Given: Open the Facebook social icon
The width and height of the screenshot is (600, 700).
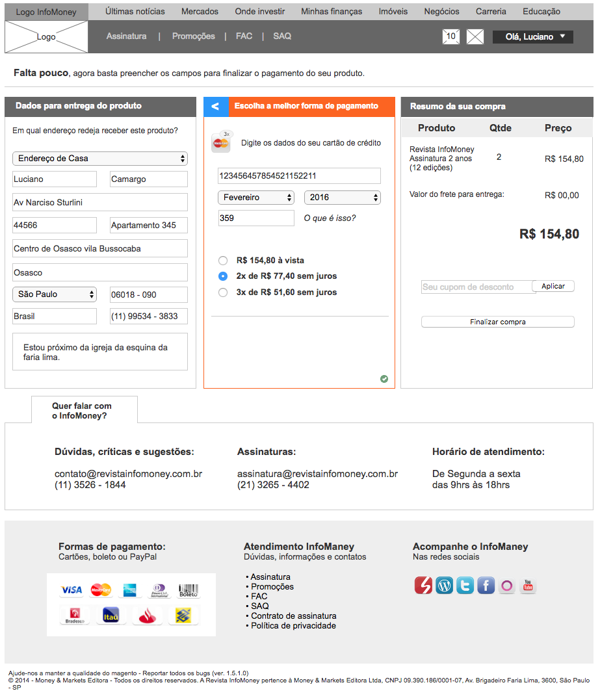Looking at the screenshot, I should (x=486, y=585).
